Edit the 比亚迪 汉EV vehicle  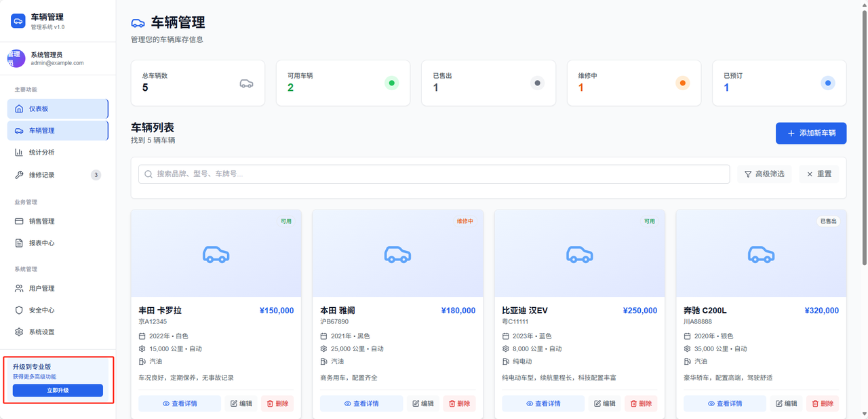pos(605,403)
